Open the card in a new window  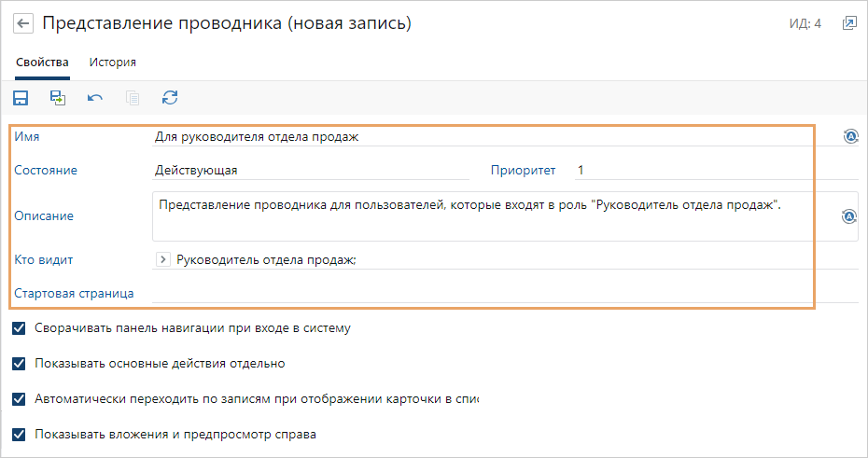click(x=849, y=23)
